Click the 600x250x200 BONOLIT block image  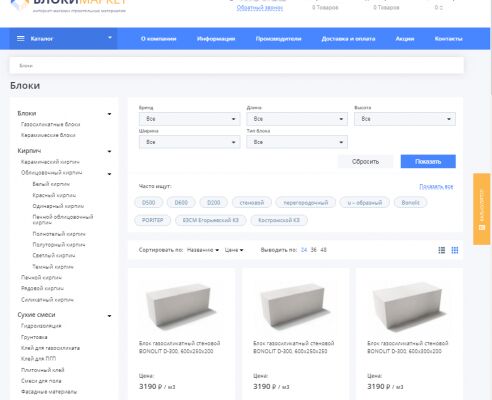pyautogui.click(x=181, y=306)
